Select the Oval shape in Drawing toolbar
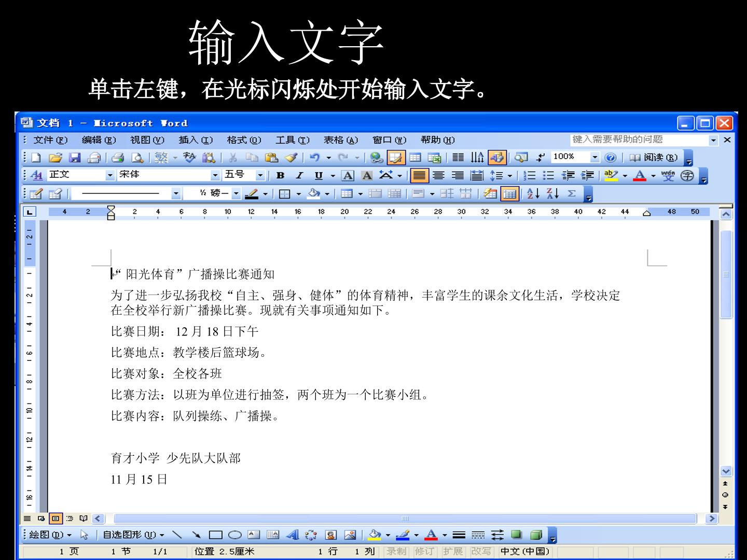Viewport: 747px width, 560px height. 235,535
